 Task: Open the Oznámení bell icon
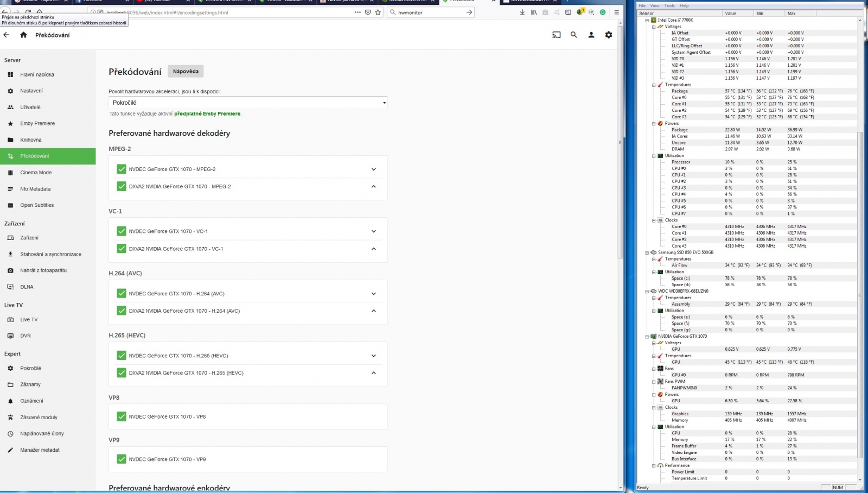coord(10,401)
